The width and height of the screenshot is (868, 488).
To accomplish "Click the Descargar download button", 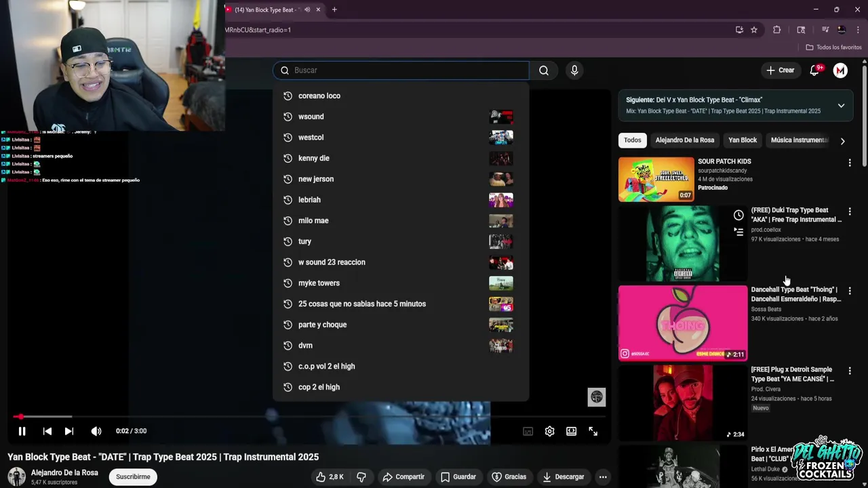I will (x=563, y=477).
